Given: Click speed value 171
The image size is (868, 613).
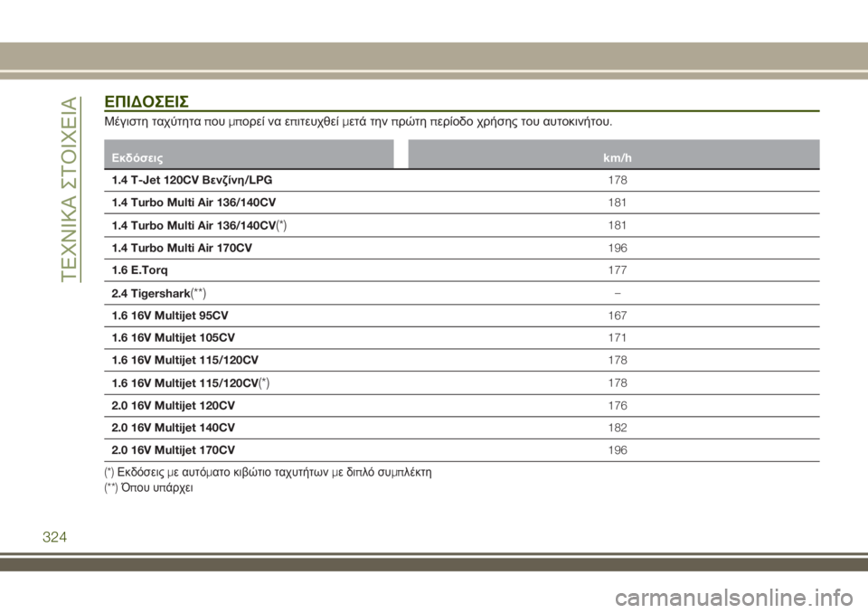Looking at the screenshot, I should click(x=618, y=338).
